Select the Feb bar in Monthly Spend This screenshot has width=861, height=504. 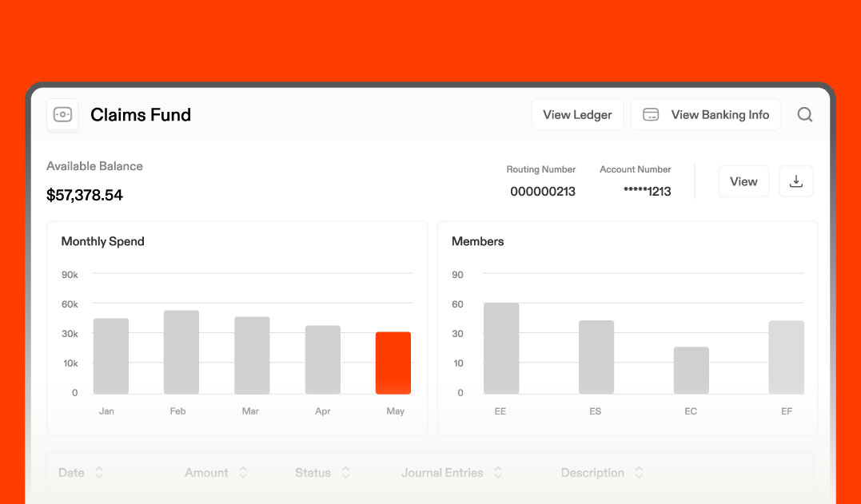coord(181,352)
